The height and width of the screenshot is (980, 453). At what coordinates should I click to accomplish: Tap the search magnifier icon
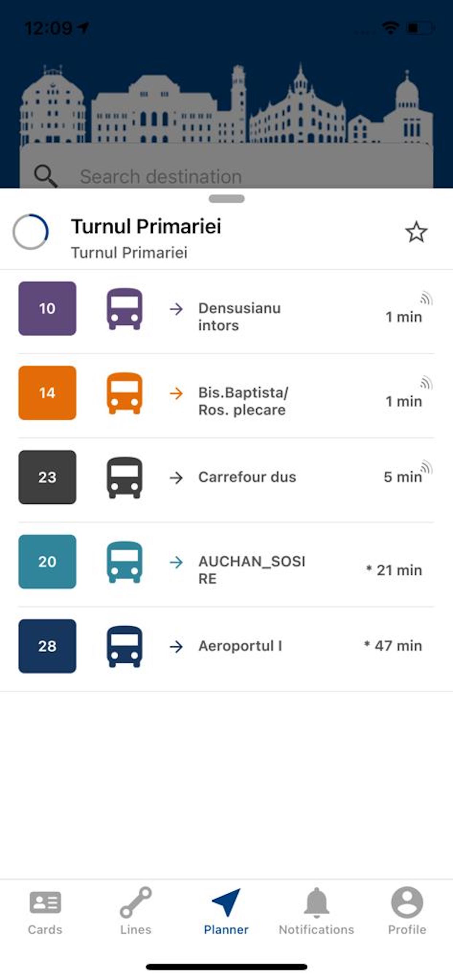click(x=45, y=176)
